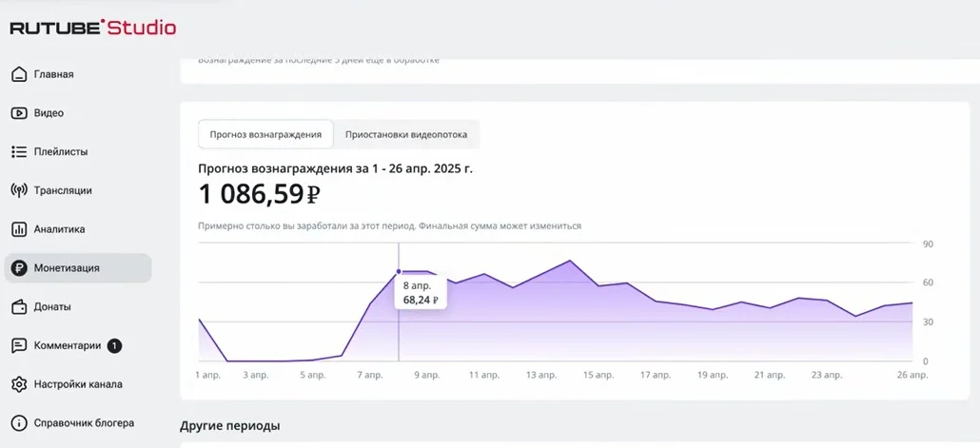Screen dimensions: 980x448
Task: Switch to the Прогноз вознаграждения tab
Action: point(265,134)
